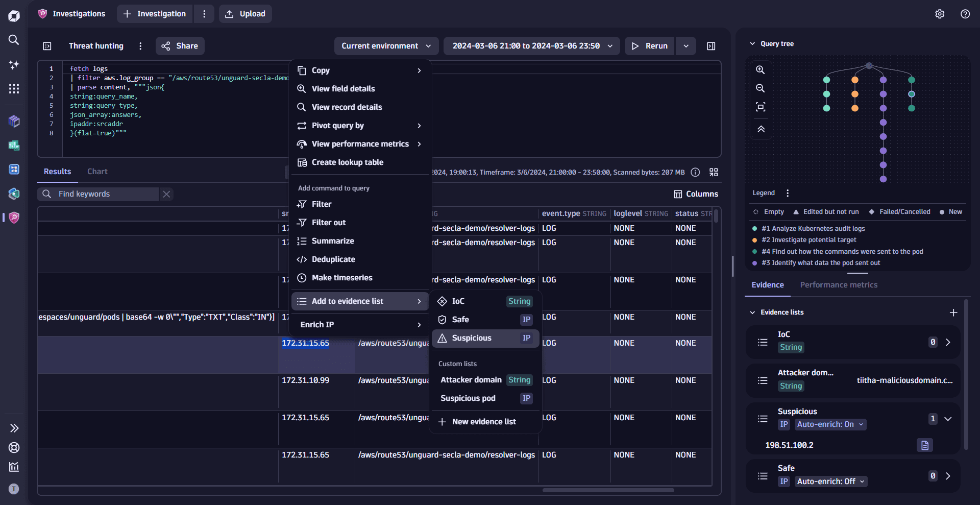Viewport: 980px width, 505px height.
Task: Collapse the Evidence lists section
Action: tap(752, 312)
